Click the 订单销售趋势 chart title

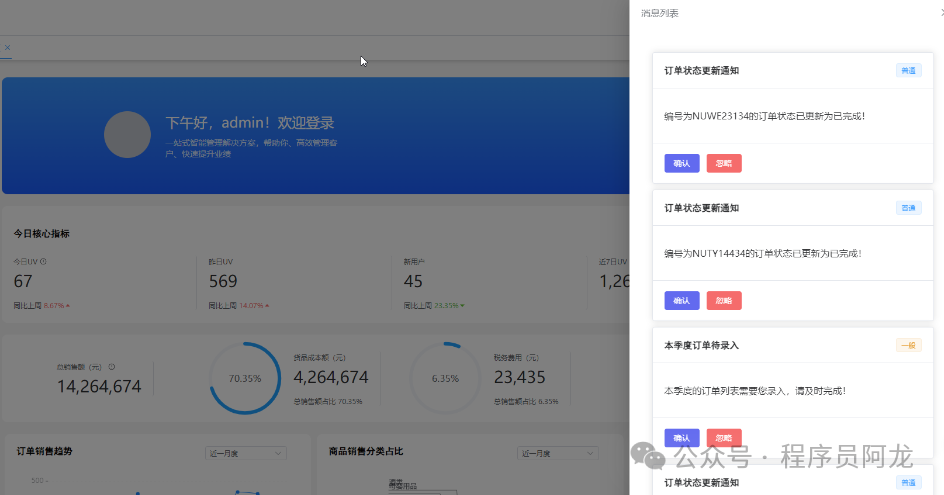pyautogui.click(x=45, y=451)
